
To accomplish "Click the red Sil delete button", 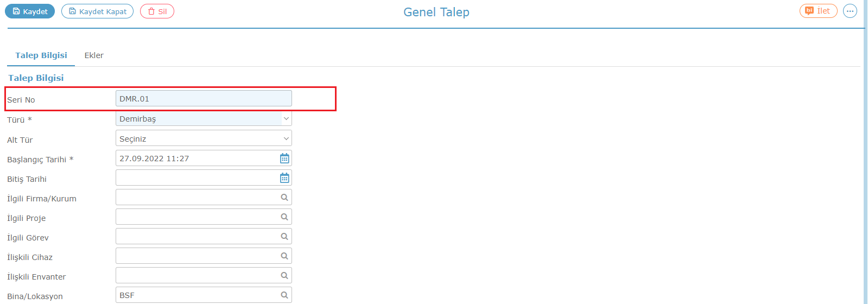I will [x=157, y=11].
